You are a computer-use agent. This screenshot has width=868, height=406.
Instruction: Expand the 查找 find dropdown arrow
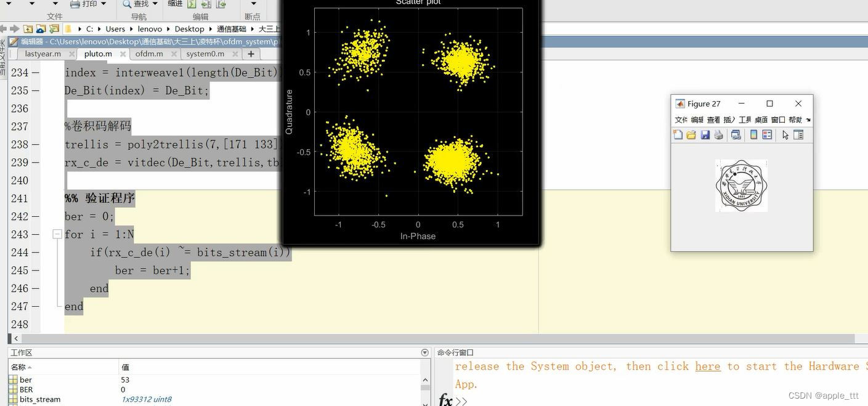(x=155, y=4)
